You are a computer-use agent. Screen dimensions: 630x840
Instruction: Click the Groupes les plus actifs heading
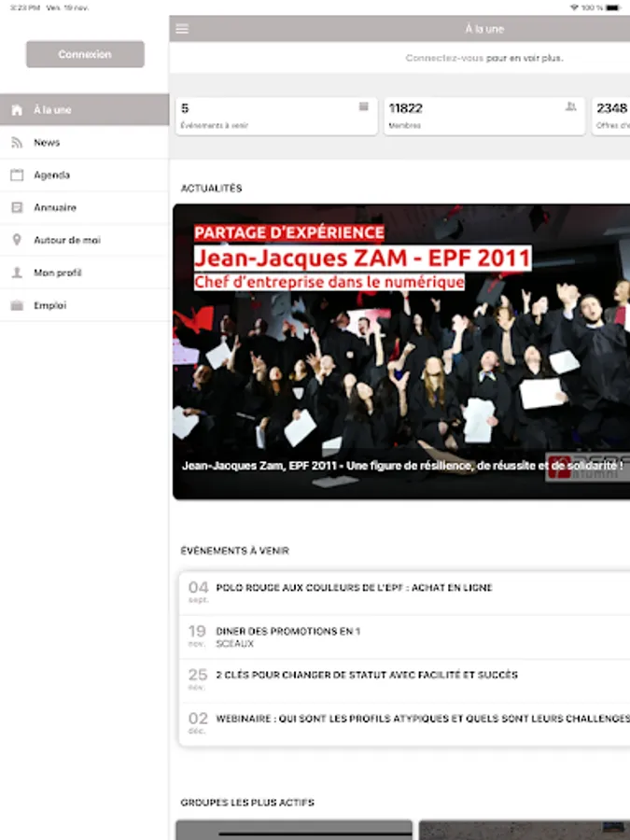click(x=247, y=803)
